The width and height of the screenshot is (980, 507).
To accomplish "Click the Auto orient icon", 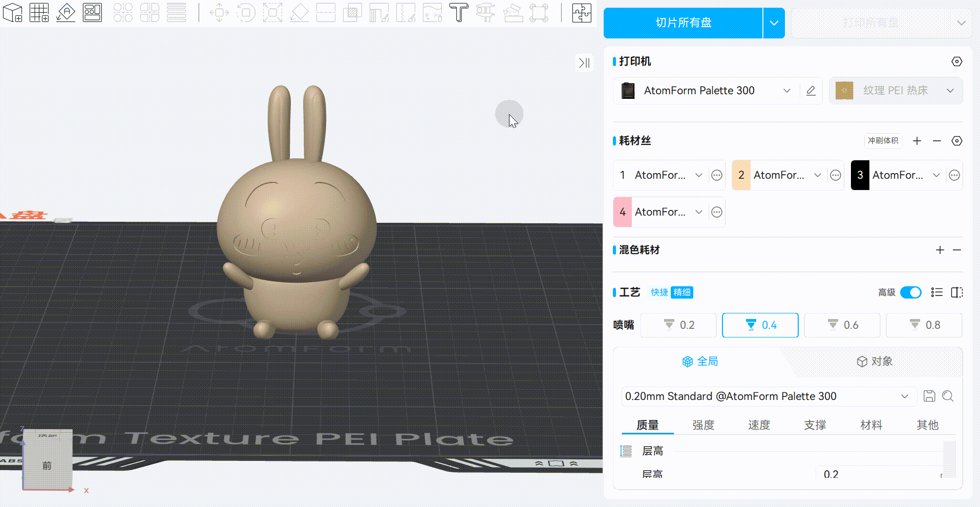I will point(66,12).
